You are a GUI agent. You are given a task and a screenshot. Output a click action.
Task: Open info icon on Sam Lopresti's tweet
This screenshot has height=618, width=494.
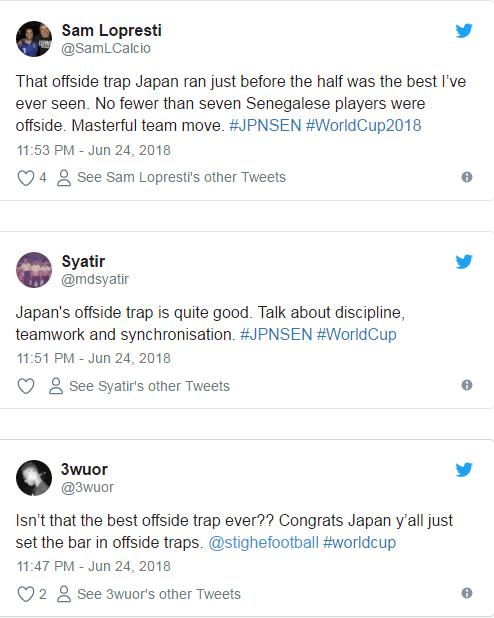(x=467, y=177)
